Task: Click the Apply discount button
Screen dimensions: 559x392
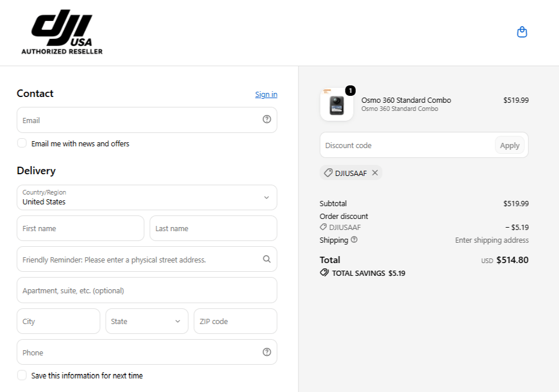Action: tap(510, 145)
